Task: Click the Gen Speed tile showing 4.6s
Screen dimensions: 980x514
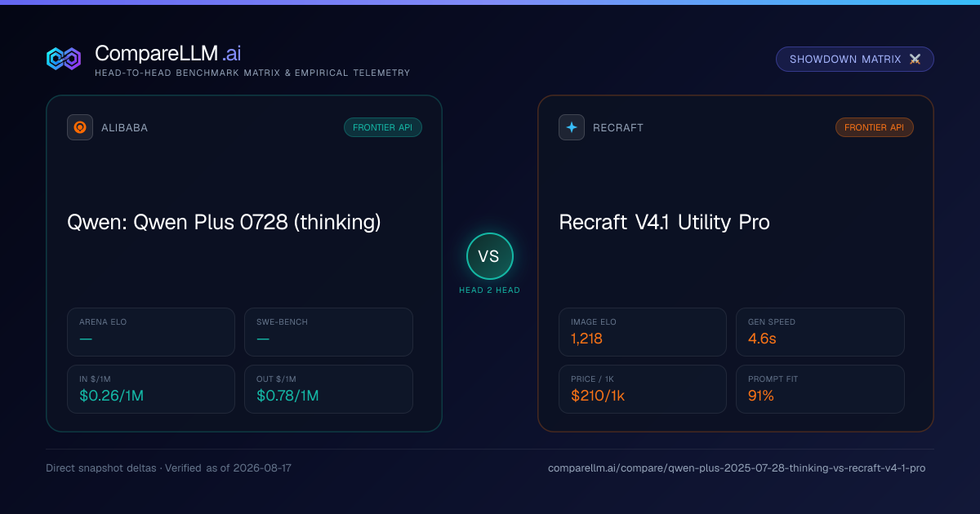Action: pos(820,332)
